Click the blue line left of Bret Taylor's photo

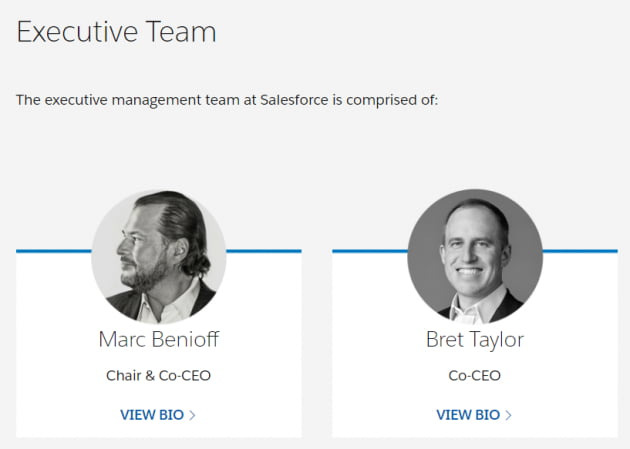coord(370,251)
